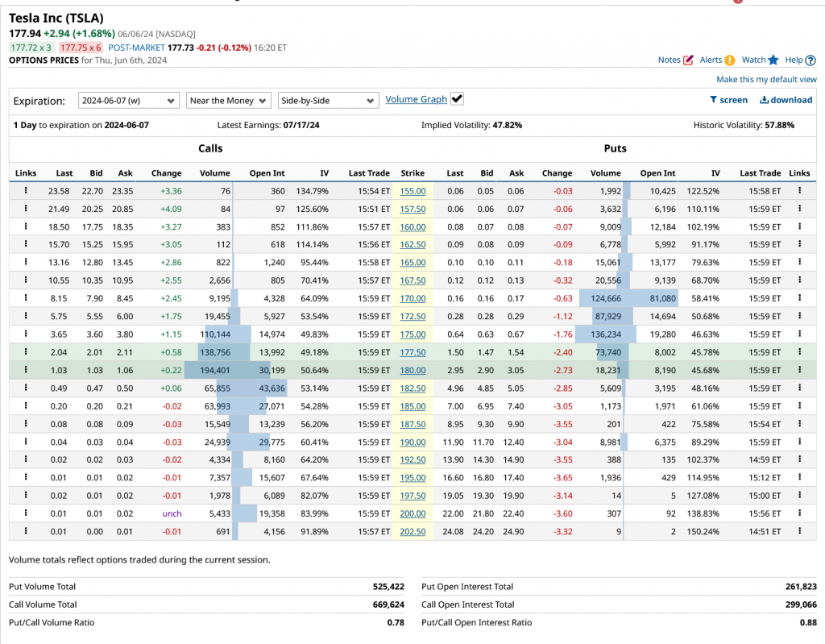
Task: Click the Historic Volatility 57.88% text
Action: click(744, 125)
